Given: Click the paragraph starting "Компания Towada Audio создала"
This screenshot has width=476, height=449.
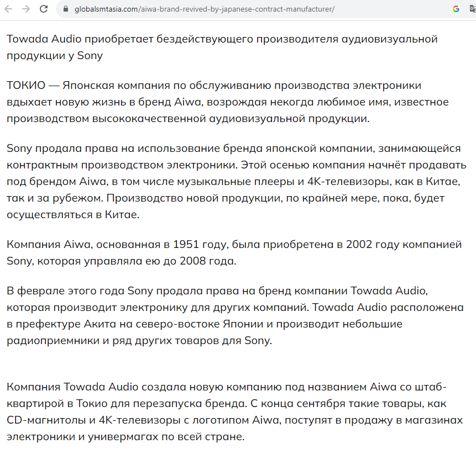Looking at the screenshot, I should coord(234,411).
